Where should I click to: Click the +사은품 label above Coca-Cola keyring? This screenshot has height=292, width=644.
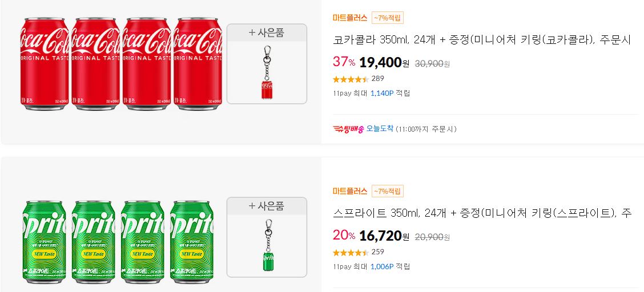coord(267,33)
